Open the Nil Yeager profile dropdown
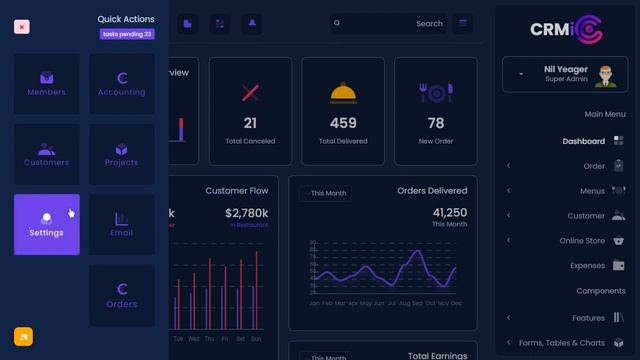 (521, 74)
